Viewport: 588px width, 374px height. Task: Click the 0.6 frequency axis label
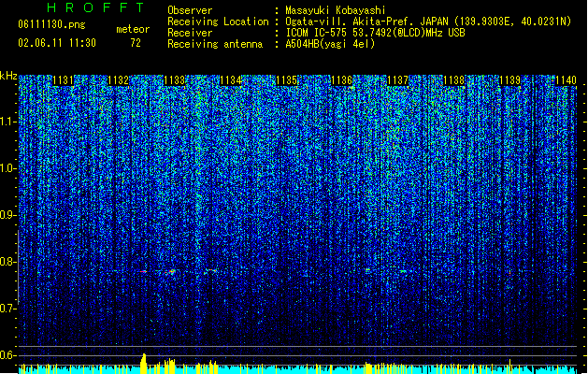pyautogui.click(x=7, y=355)
